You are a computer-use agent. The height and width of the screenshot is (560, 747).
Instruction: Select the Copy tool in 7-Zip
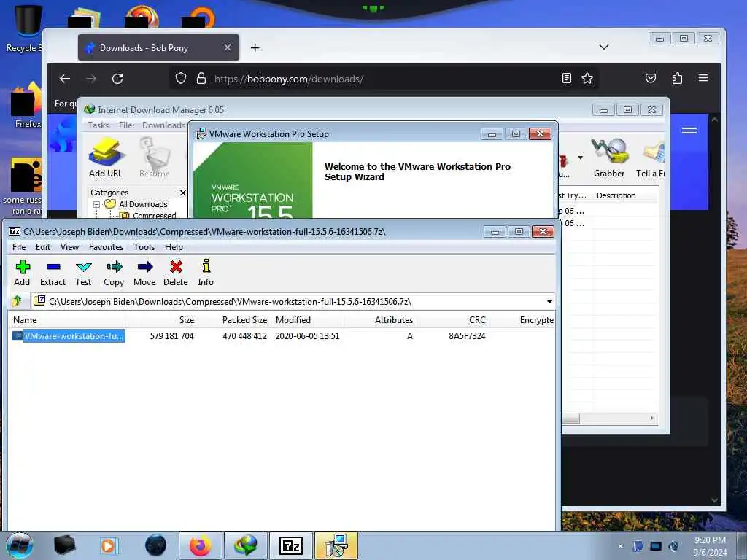coord(114,273)
